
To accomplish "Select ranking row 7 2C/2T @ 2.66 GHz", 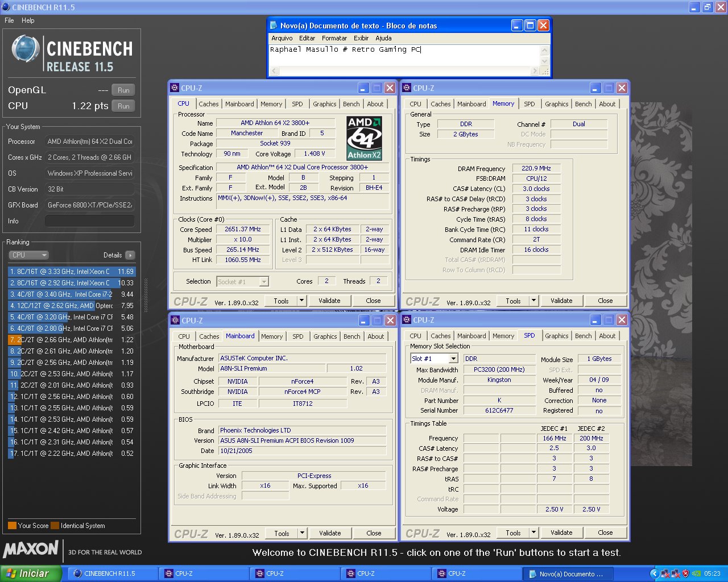I will point(72,340).
